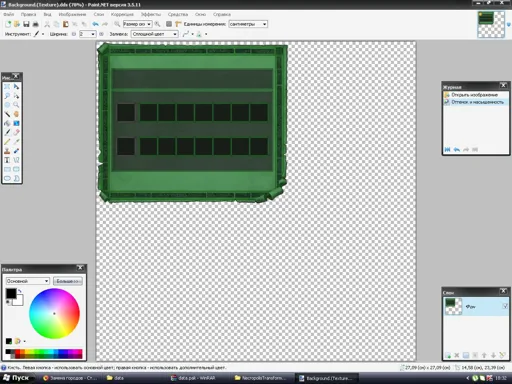Select the Paintbrush tool in toolbox
Viewport: 512px width, 384px height.
(7, 132)
